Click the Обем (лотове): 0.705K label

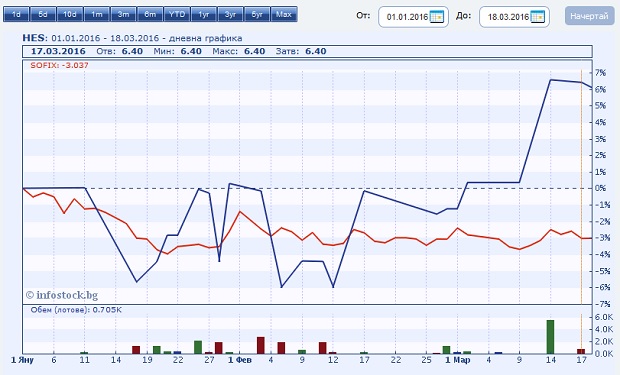pos(76,310)
